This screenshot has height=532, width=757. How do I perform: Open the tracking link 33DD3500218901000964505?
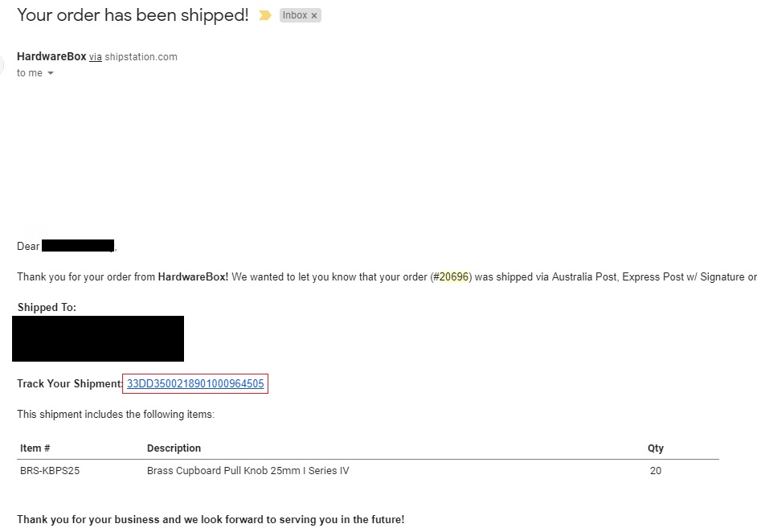click(195, 383)
